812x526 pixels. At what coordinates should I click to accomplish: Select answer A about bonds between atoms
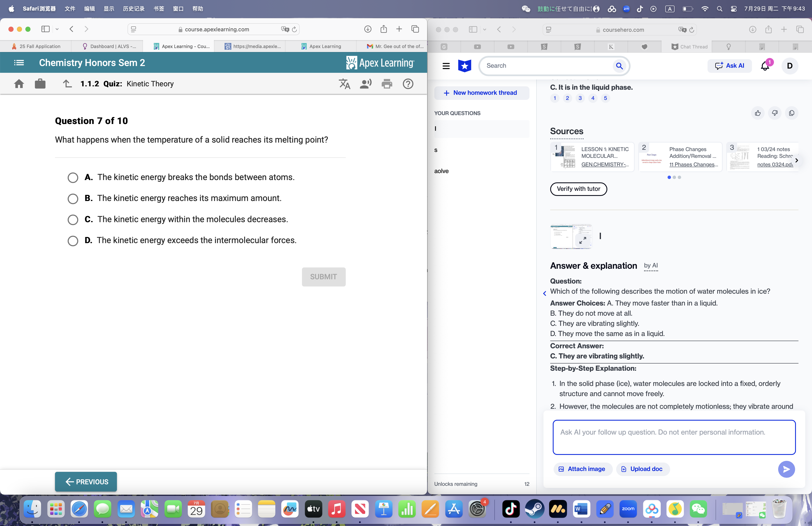pos(73,178)
